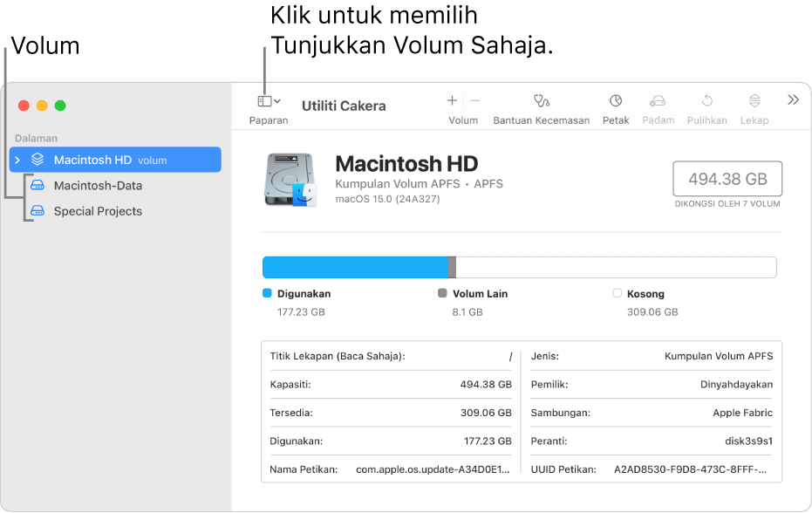This screenshot has height=513, width=812.
Task: Click the green zoom window button
Action: click(60, 106)
